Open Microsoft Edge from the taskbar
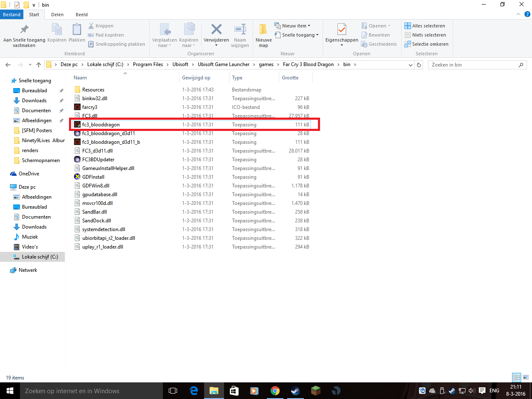 (194, 391)
